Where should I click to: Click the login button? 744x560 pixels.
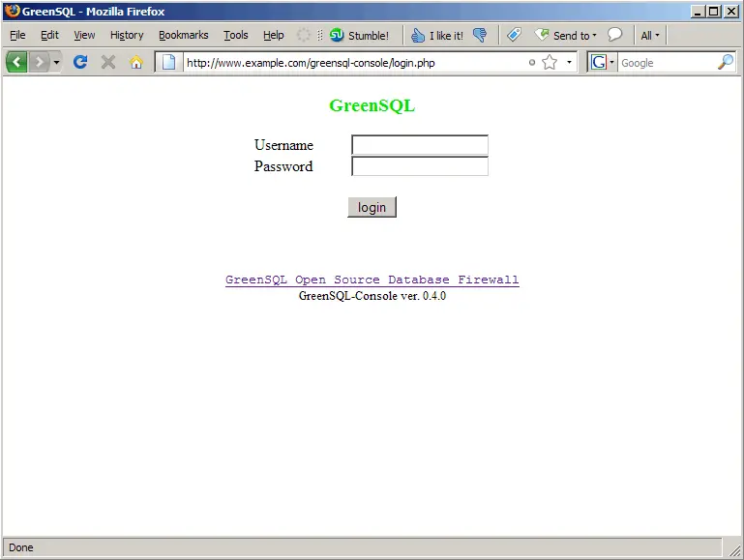coord(372,207)
